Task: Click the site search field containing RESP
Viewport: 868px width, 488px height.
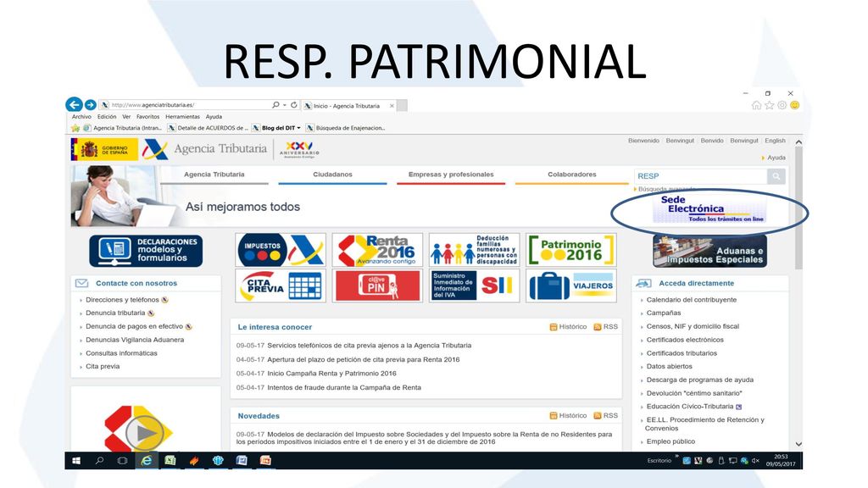Action: (x=701, y=176)
